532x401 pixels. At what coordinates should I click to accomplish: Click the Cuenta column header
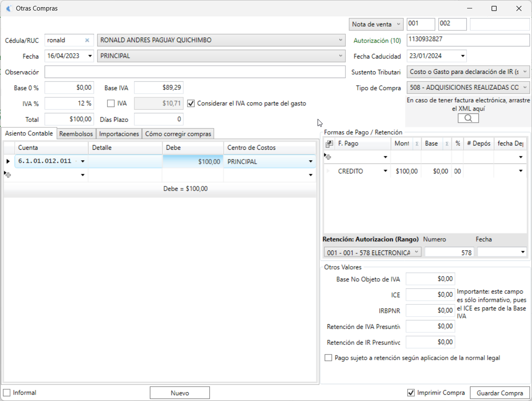click(51, 148)
